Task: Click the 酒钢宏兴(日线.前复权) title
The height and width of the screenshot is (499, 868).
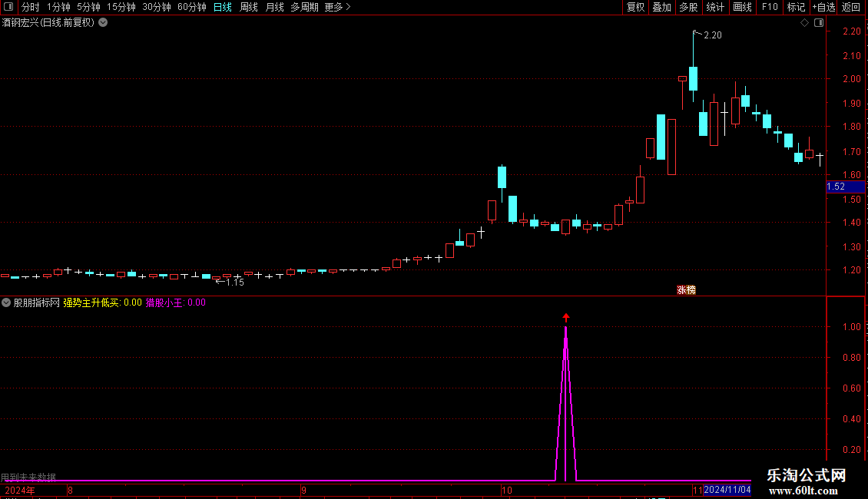Action: tap(48, 23)
